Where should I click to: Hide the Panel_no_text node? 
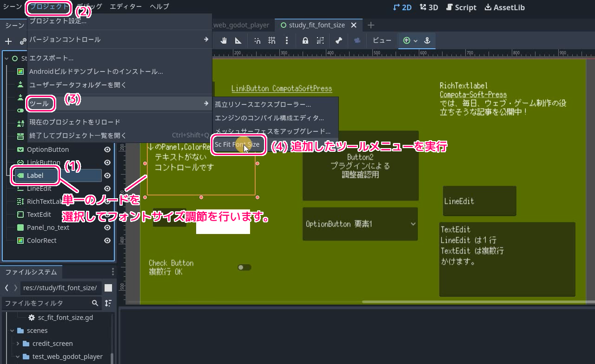[x=107, y=227]
